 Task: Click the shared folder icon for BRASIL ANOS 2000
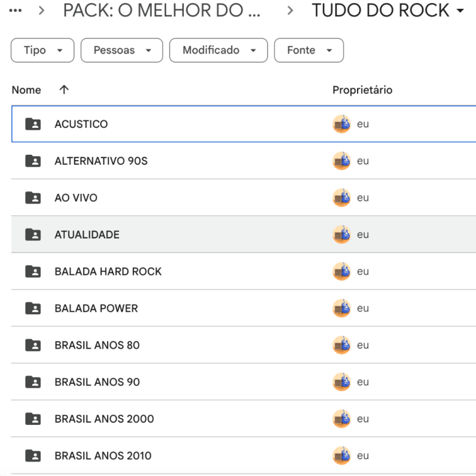[32, 419]
